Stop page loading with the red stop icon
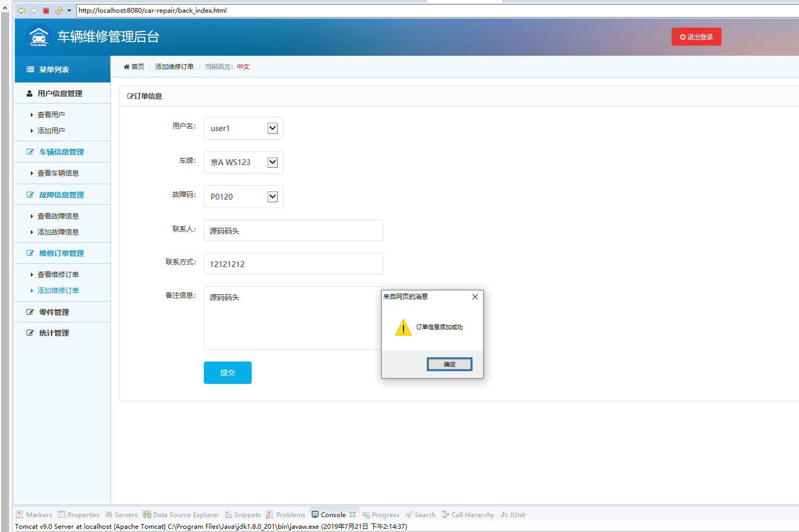The height and width of the screenshot is (532, 799). [46, 11]
